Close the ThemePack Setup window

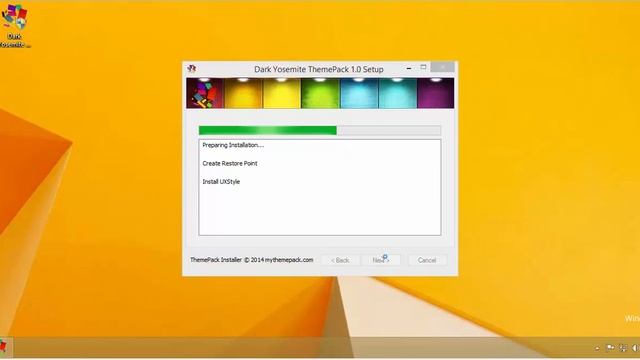click(x=442, y=67)
